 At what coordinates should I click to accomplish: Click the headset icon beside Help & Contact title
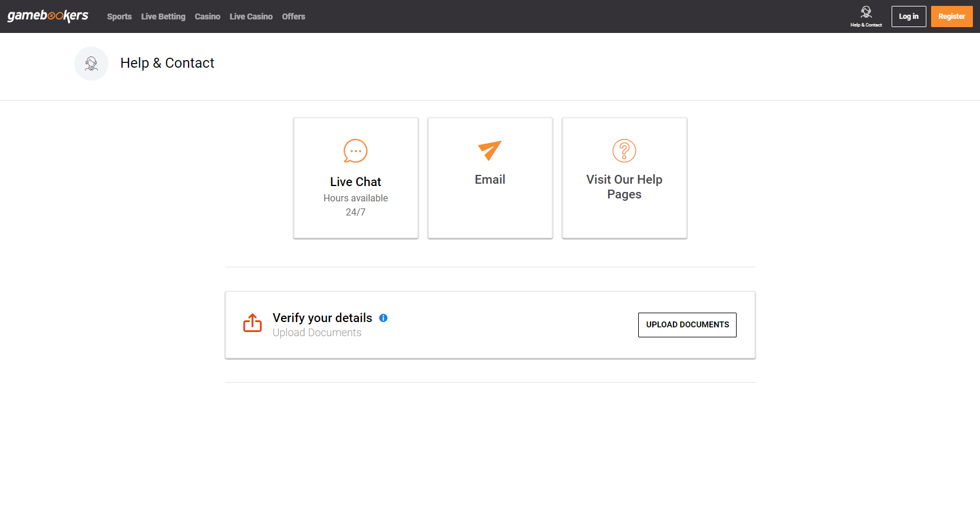click(91, 64)
